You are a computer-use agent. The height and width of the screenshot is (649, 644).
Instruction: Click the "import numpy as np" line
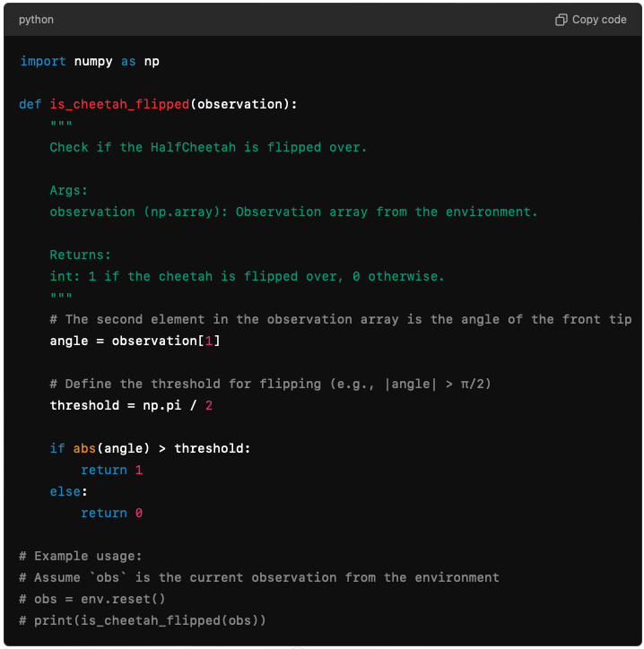(89, 61)
